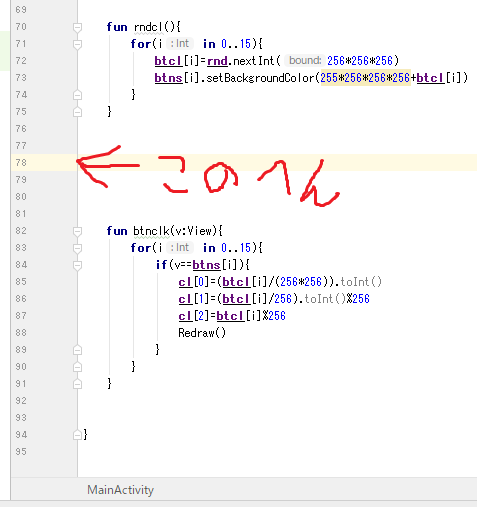Image resolution: width=477 pixels, height=507 pixels.
Task: Click the class closing fold marker on line 94
Action: (77, 435)
